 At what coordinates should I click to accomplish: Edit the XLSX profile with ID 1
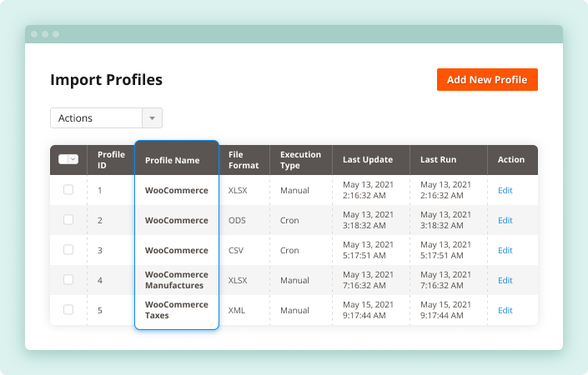[x=505, y=190]
